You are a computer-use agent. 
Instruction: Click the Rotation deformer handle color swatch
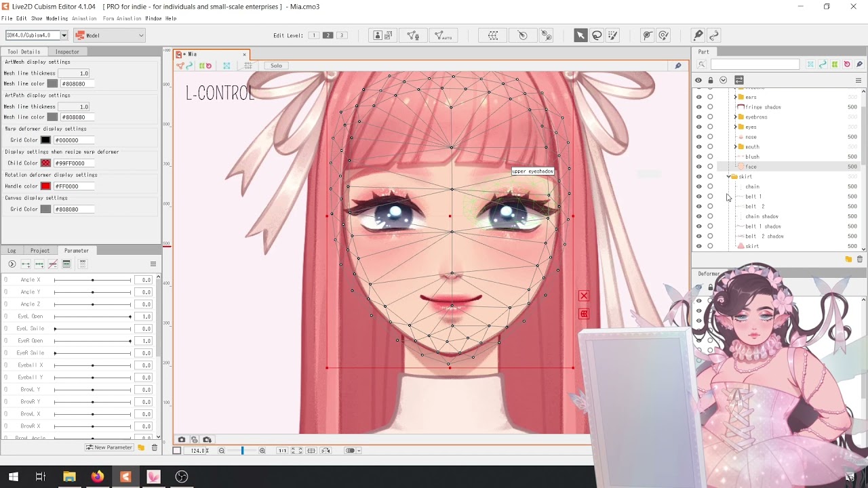[x=45, y=186]
